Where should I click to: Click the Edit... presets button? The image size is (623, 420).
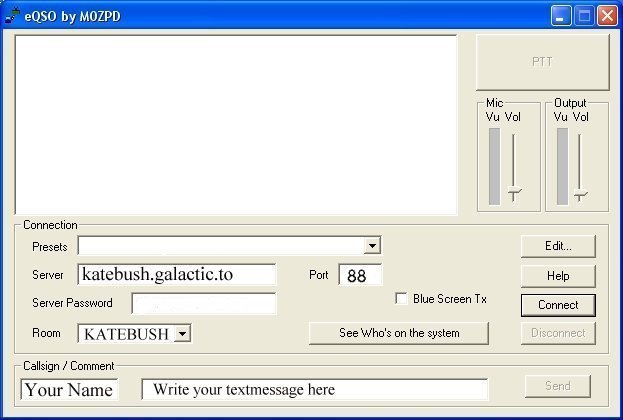click(557, 246)
